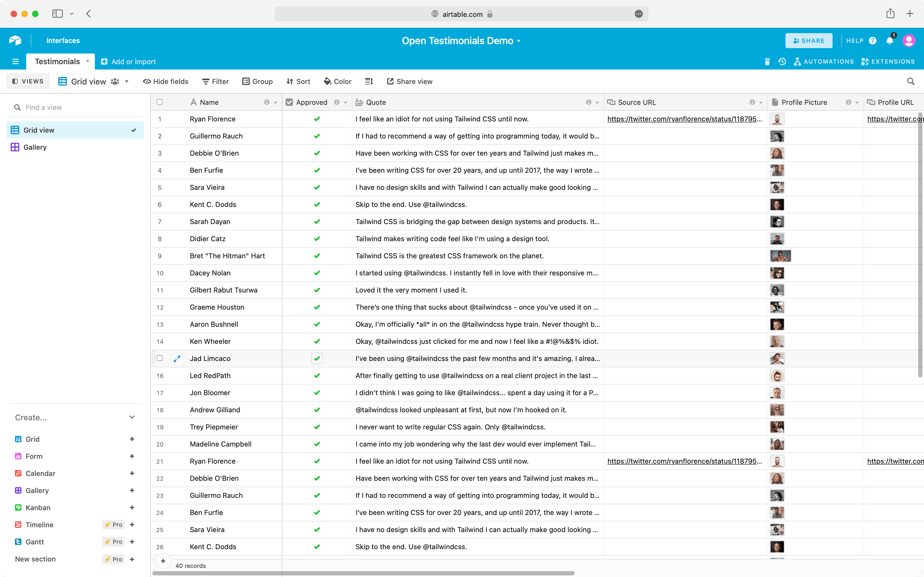Open the row height icon
Screen dimensions: 924x577
click(x=368, y=81)
